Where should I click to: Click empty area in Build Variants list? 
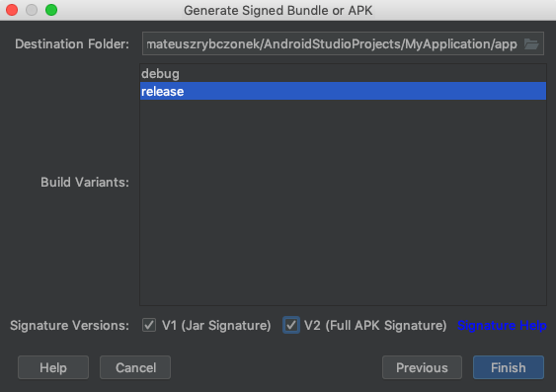point(343,202)
